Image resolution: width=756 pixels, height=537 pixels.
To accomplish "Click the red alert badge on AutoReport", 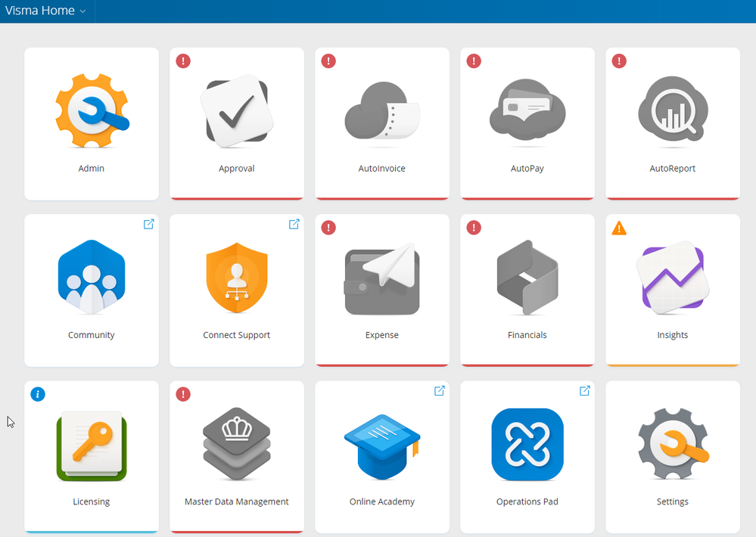I will tap(619, 61).
